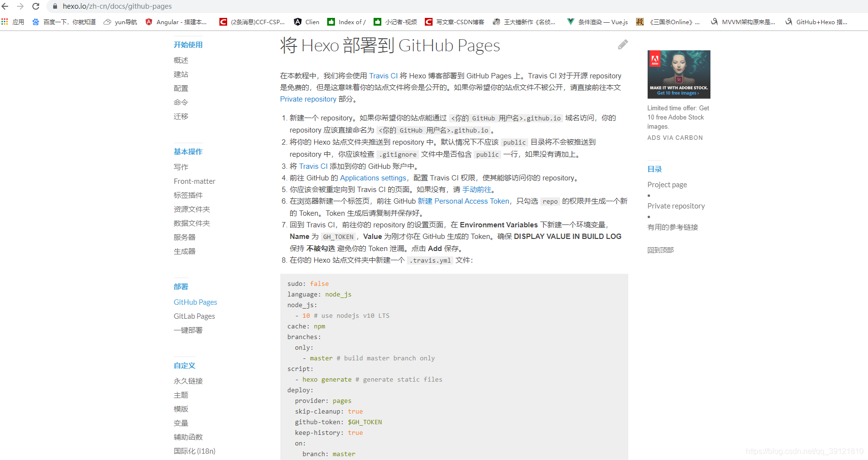Open the 命令 docs page
This screenshot has width=868, height=460.
click(x=181, y=102)
